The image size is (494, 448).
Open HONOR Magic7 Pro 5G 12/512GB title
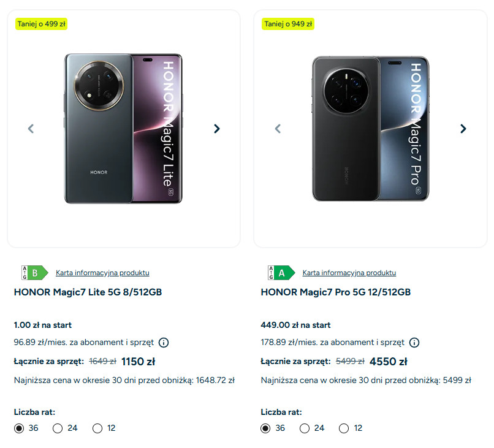(335, 292)
